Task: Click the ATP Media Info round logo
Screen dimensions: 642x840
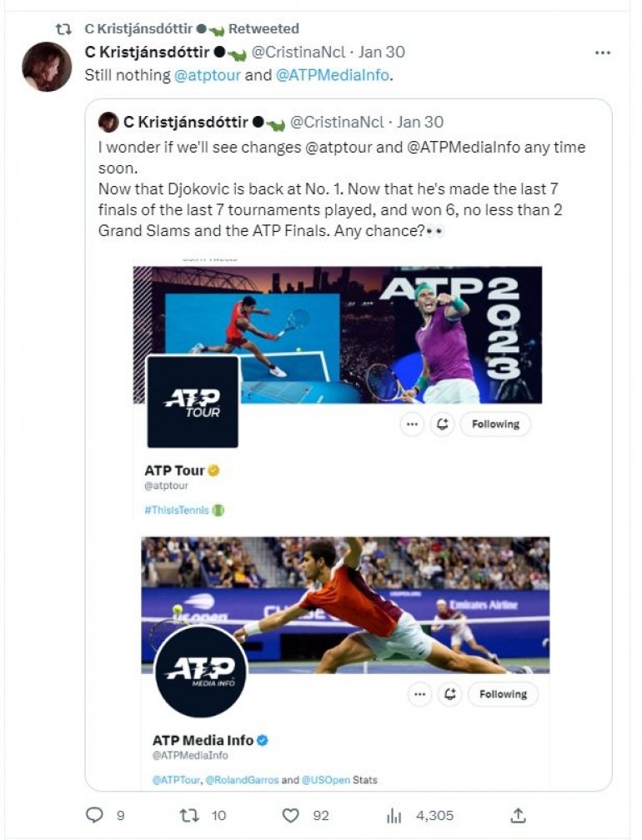Action: coord(201,671)
